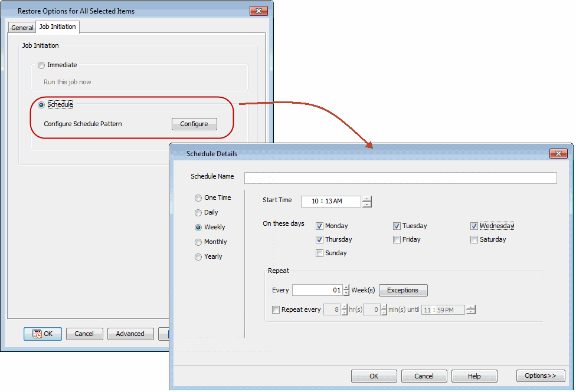Adjust the until time with its spinner
Image resolution: width=576 pixels, height=392 pixels.
(x=470, y=307)
